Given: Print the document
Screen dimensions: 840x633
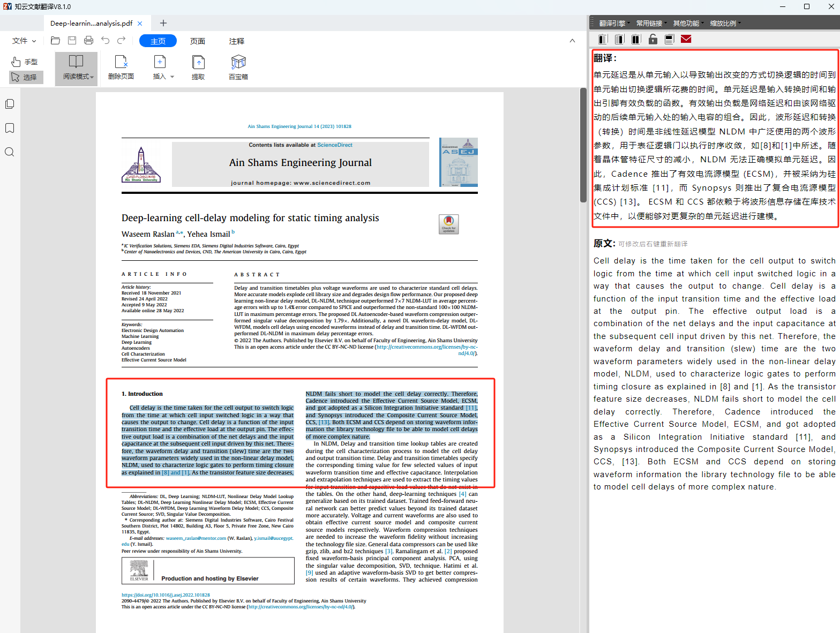Looking at the screenshot, I should [89, 40].
